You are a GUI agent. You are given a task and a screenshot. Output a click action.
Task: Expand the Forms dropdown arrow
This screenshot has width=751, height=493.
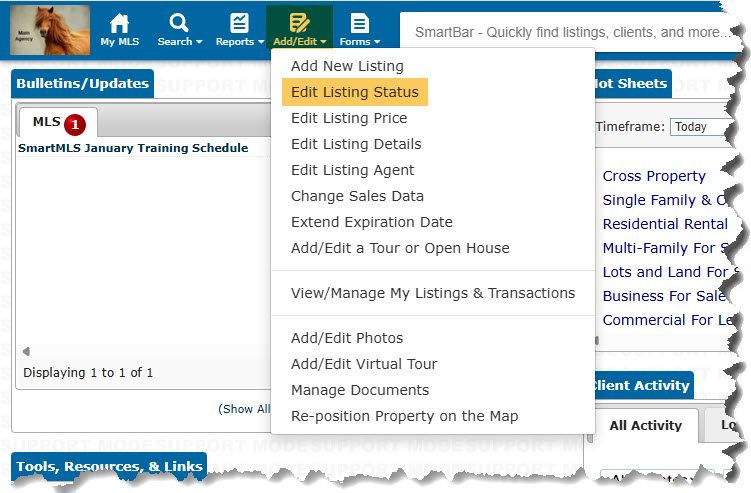377,42
